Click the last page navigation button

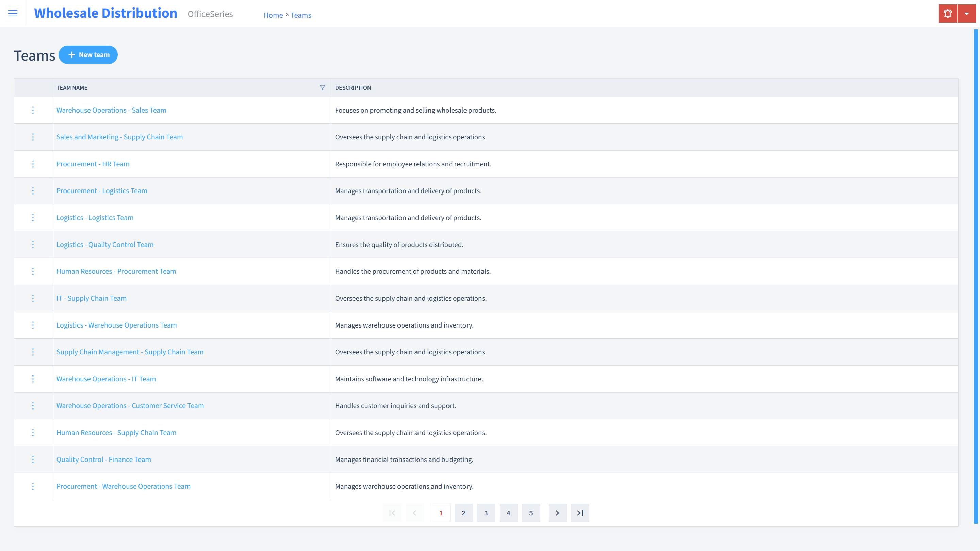[x=579, y=513]
